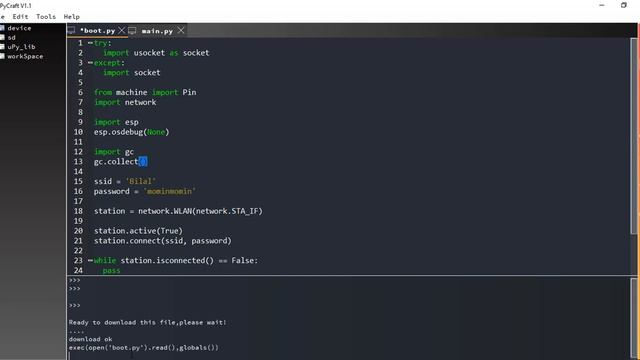Restore down the uPyCraft window
Screen dimensions: 640x360
click(x=624, y=5)
